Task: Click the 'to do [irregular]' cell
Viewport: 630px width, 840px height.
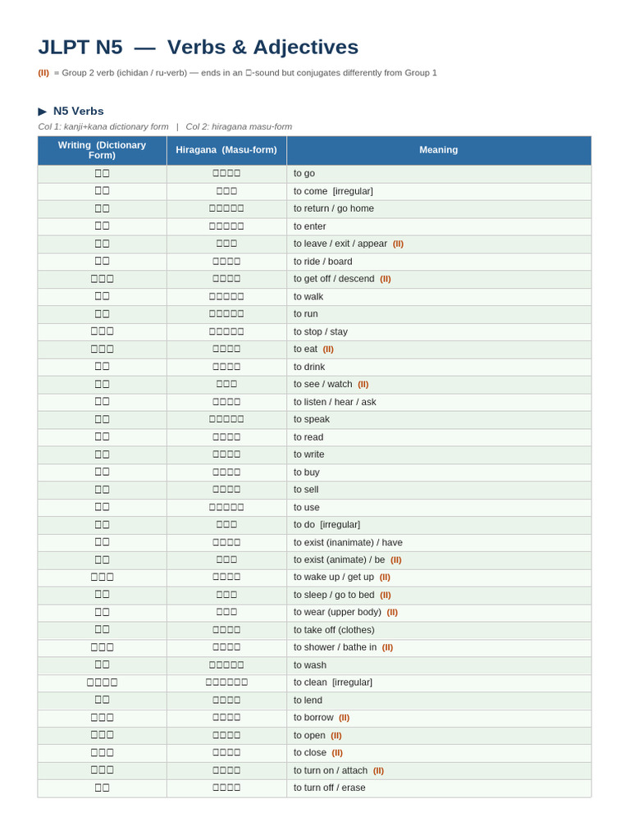Action: pos(439,524)
